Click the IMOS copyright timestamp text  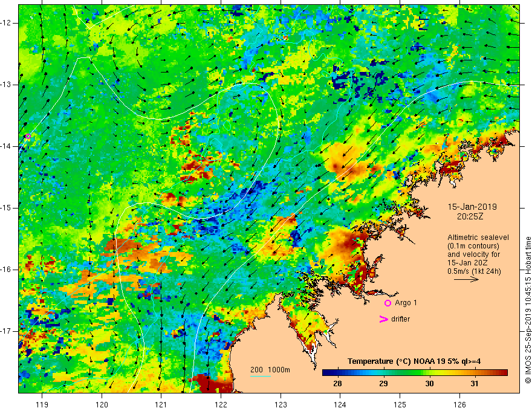point(528,310)
